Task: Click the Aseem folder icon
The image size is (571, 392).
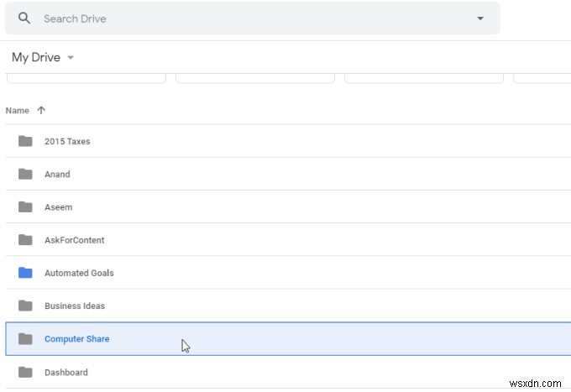Action: [25, 207]
